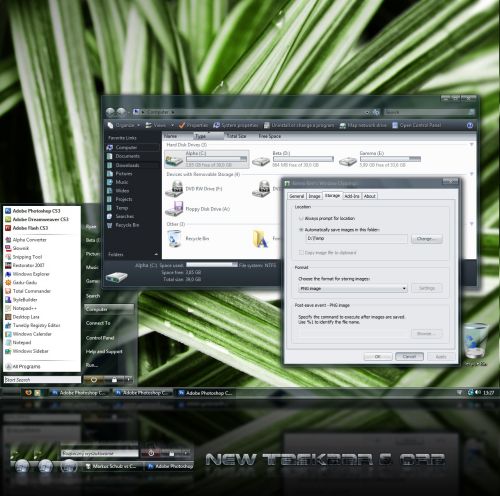This screenshot has height=496, width=500.
Task: Click Open Control Panel in the Explorer toolbar
Action: tap(417, 125)
